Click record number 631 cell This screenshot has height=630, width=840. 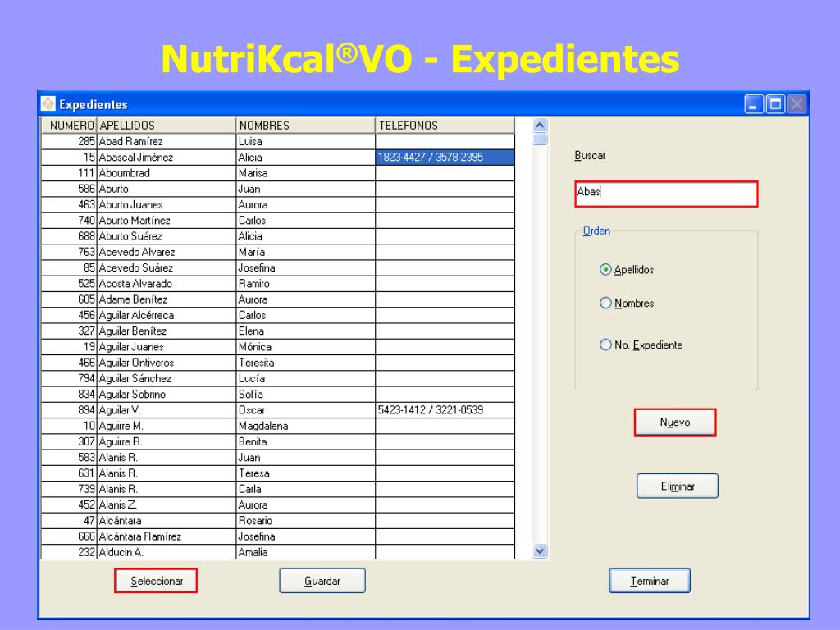click(x=69, y=473)
